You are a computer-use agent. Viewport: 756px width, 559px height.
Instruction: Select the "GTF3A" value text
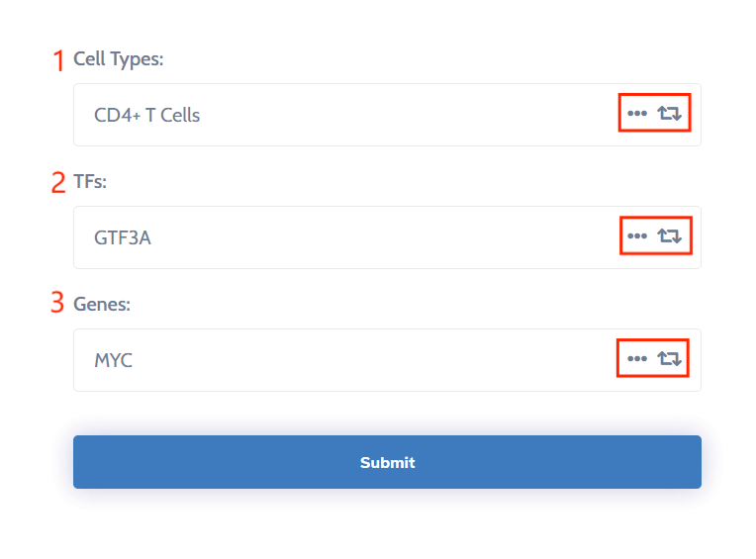tap(123, 237)
